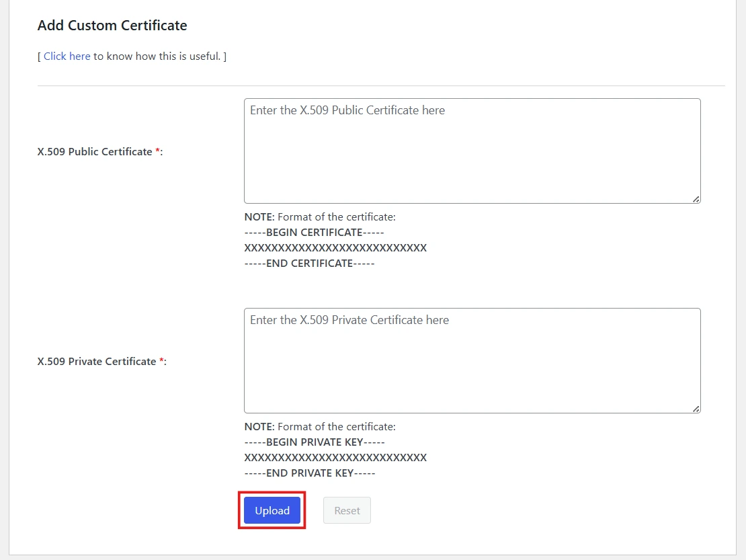Click the Reset button
Image resolution: width=746 pixels, height=560 pixels.
tap(347, 510)
